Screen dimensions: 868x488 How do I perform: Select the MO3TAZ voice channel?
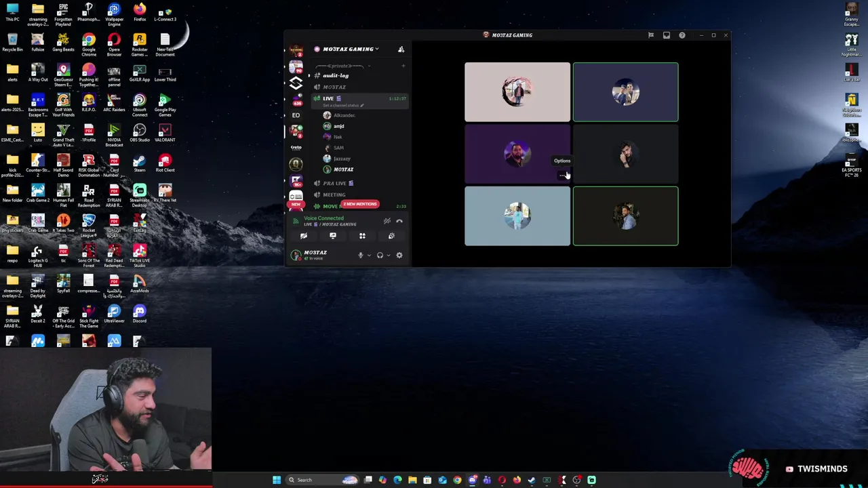click(x=334, y=87)
